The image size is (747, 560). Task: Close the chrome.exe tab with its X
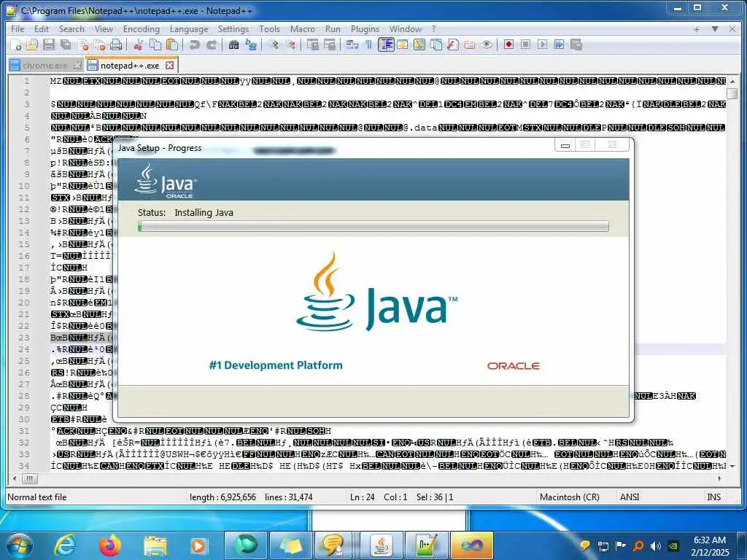[77, 65]
